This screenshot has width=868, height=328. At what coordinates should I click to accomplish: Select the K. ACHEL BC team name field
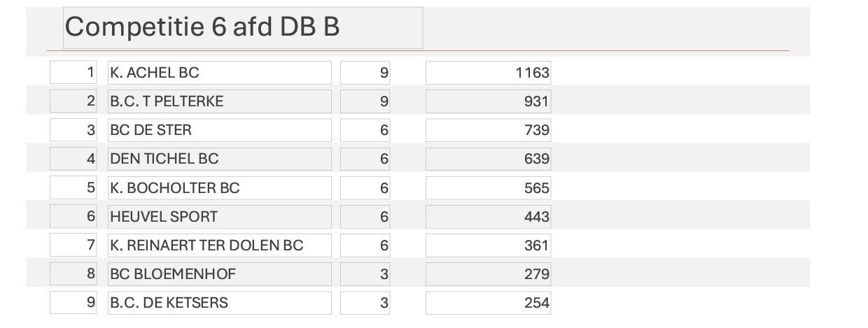click(x=219, y=73)
